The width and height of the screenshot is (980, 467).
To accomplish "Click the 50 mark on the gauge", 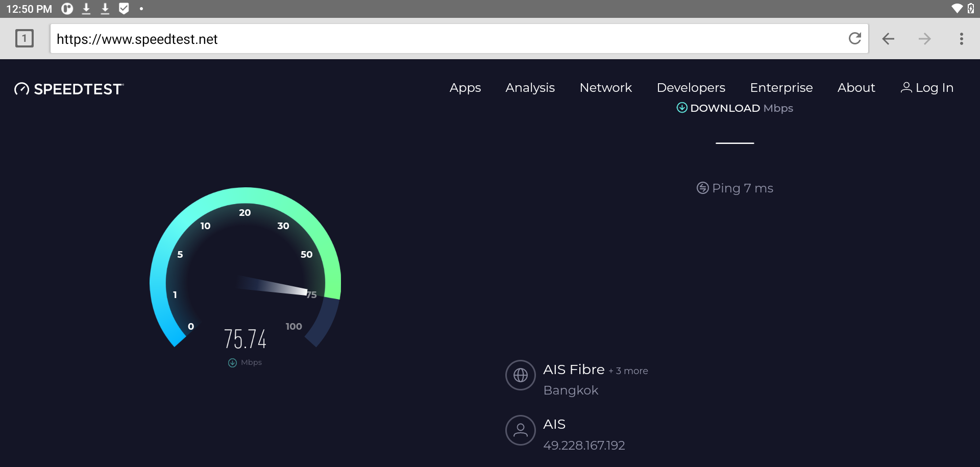I will pos(306,254).
